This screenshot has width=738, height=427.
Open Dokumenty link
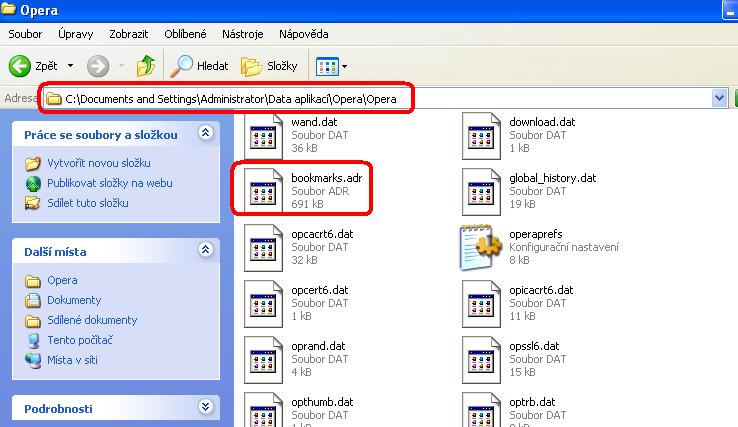74,300
